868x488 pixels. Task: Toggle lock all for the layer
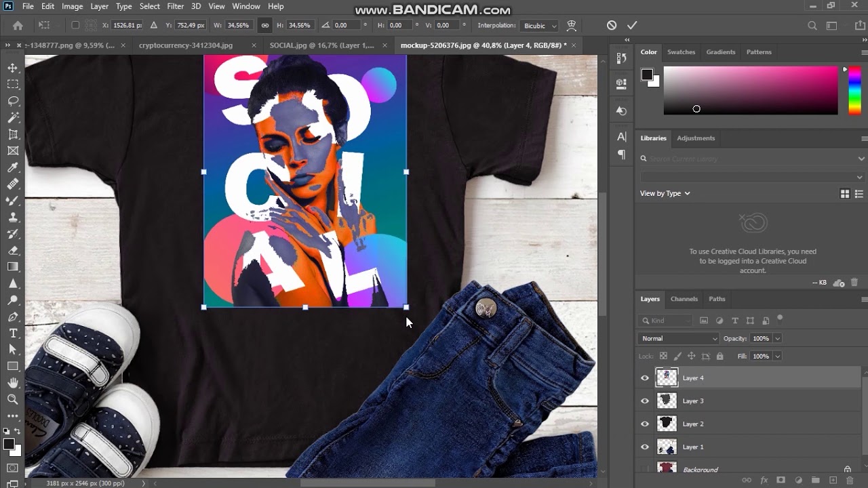pos(719,356)
